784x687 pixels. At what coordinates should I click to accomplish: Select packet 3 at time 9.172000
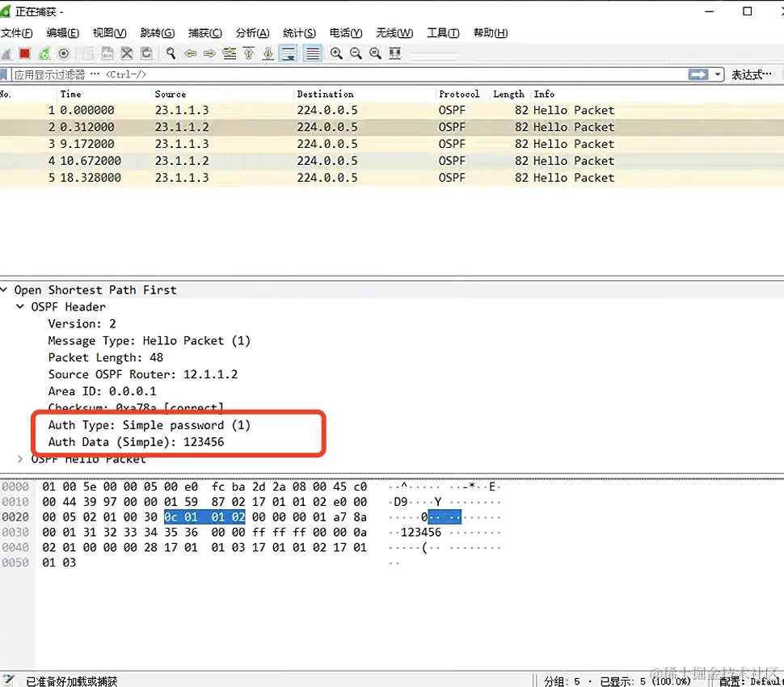click(392, 144)
